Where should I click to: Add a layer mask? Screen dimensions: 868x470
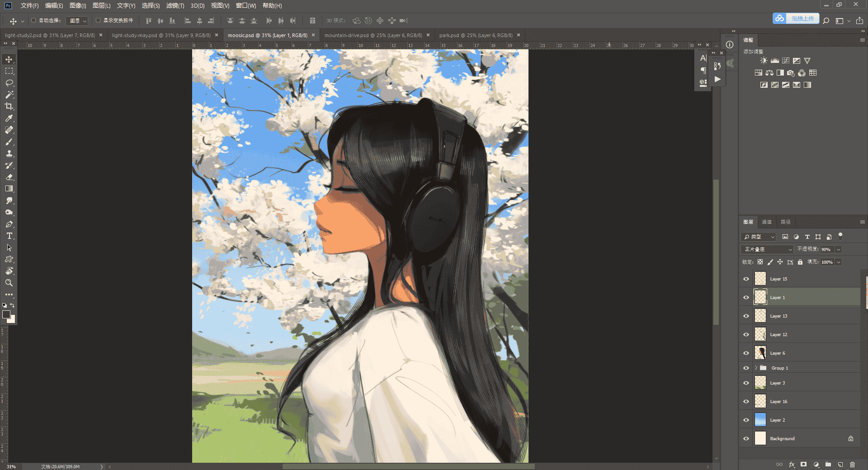(803, 465)
